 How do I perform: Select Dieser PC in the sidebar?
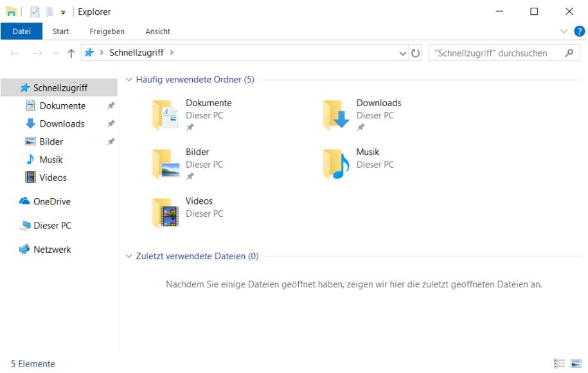(x=49, y=225)
